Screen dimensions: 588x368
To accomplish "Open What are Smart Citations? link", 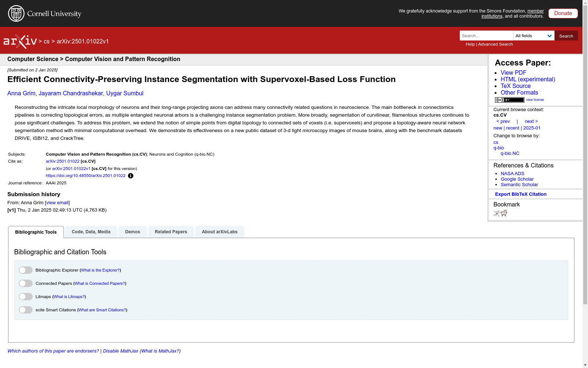I will click(102, 310).
